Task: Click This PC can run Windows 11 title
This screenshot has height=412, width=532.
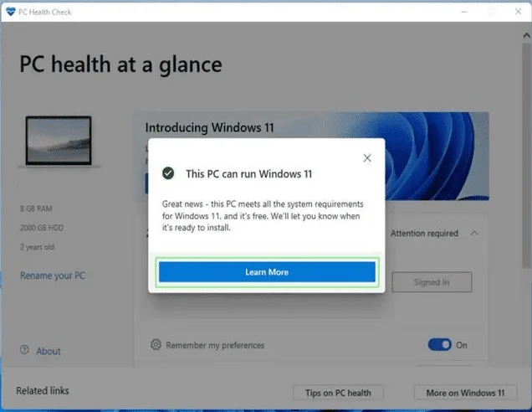Action: tap(248, 174)
